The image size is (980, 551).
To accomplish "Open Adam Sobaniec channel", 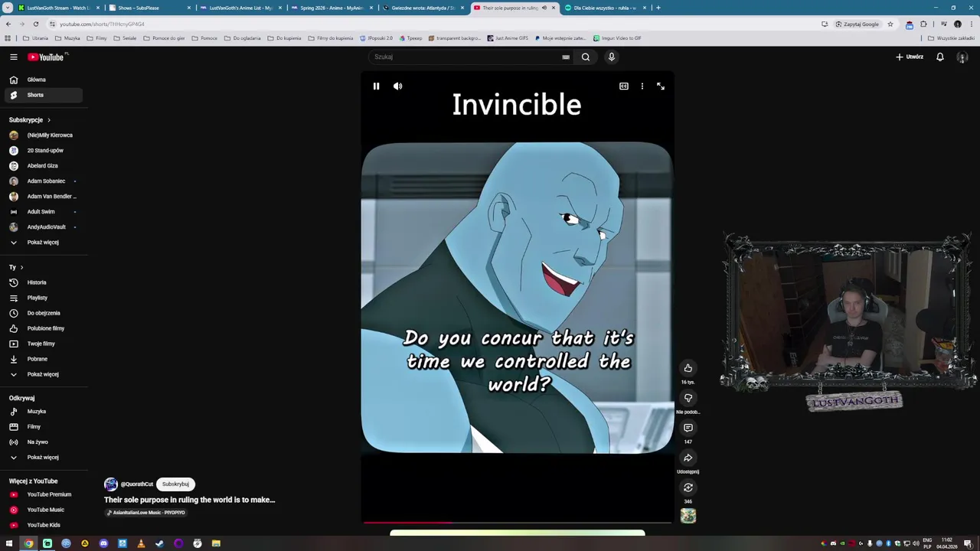I will coord(44,181).
